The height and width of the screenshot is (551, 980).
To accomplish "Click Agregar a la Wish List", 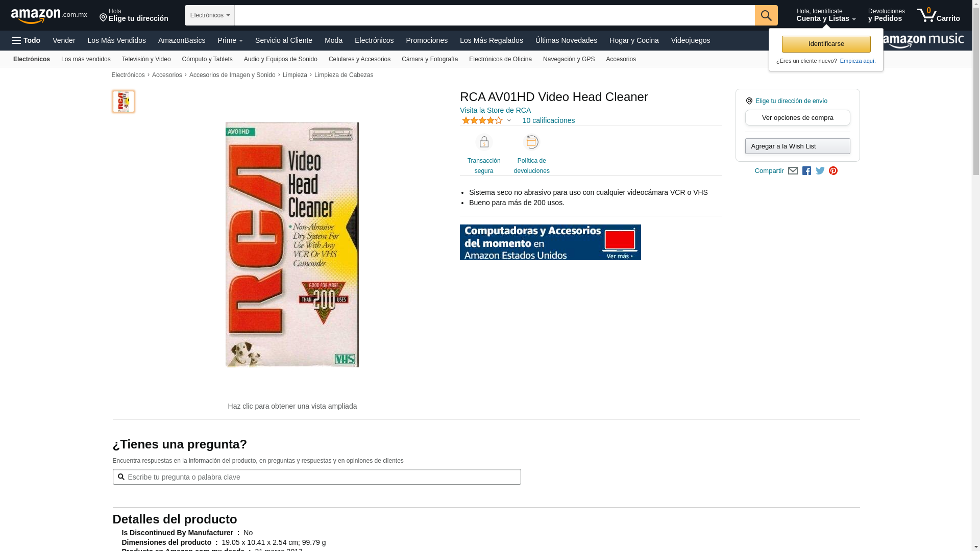I will (x=797, y=146).
